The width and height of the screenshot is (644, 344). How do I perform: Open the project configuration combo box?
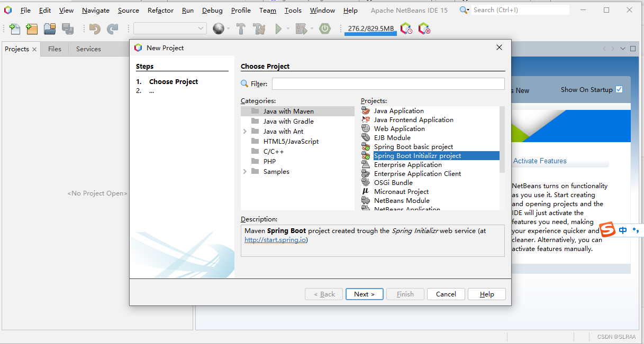[x=170, y=29]
